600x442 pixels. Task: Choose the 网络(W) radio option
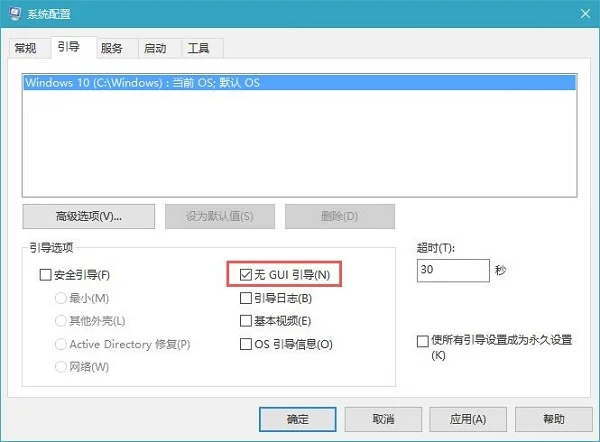click(61, 367)
